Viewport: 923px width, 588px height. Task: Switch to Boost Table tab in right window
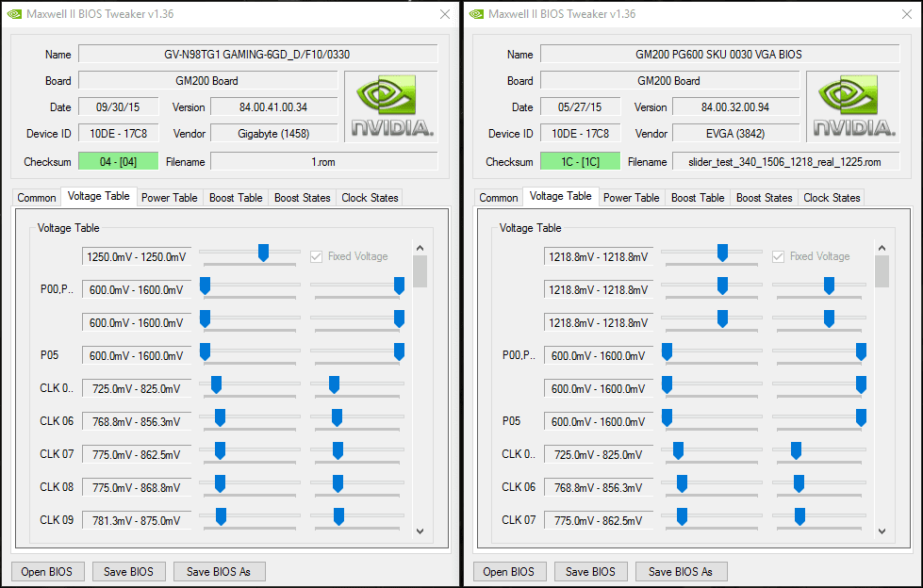[x=698, y=198]
